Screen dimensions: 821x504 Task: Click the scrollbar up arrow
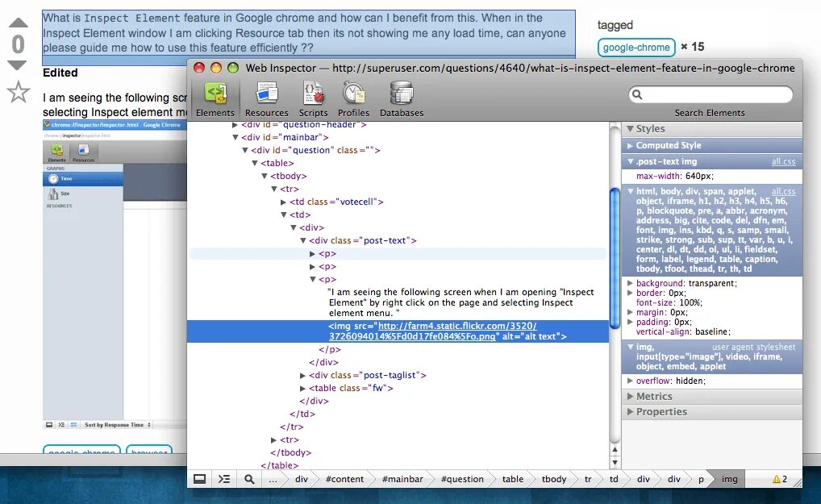click(615, 450)
